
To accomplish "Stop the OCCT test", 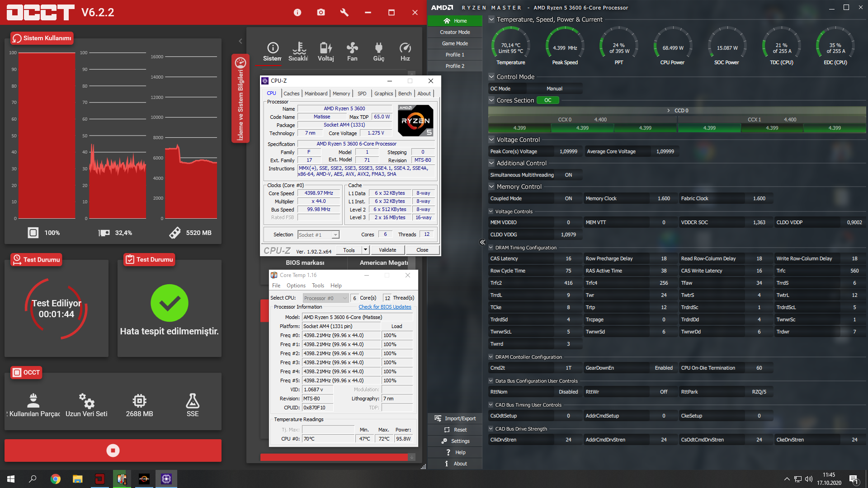I will 113,450.
